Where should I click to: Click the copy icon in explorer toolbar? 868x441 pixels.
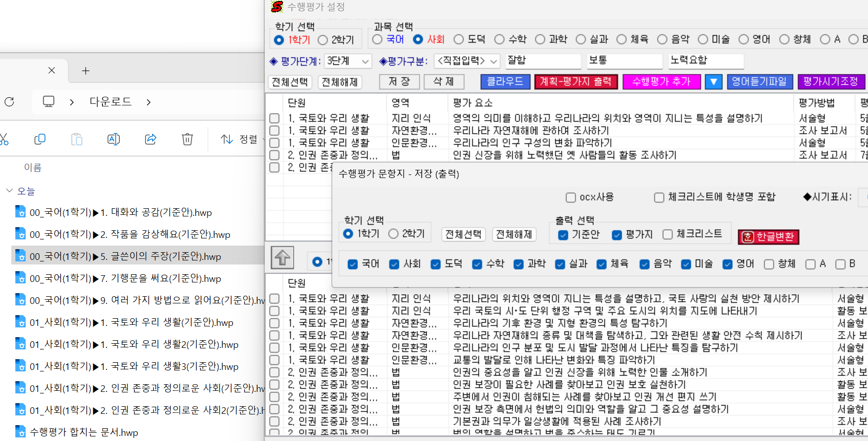coord(40,139)
